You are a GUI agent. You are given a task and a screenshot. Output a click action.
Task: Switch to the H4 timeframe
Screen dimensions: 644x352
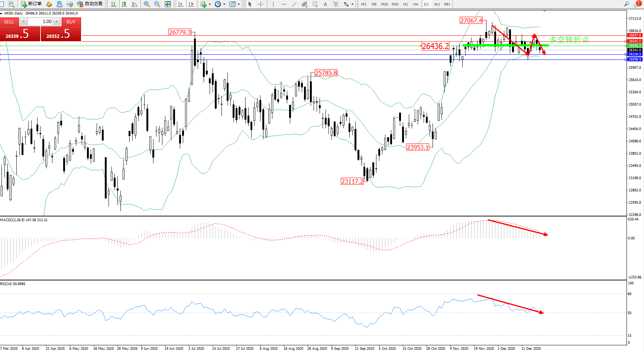click(x=415, y=4)
